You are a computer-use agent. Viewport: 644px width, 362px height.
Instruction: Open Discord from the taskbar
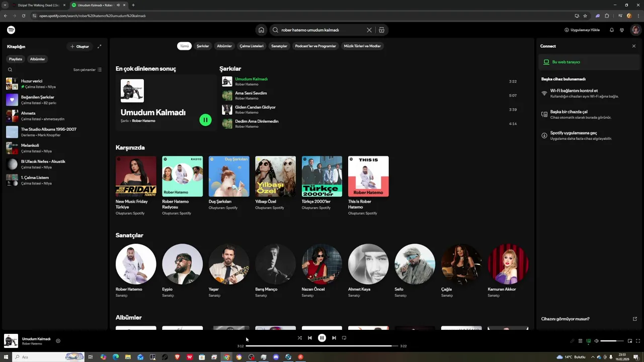(x=276, y=357)
